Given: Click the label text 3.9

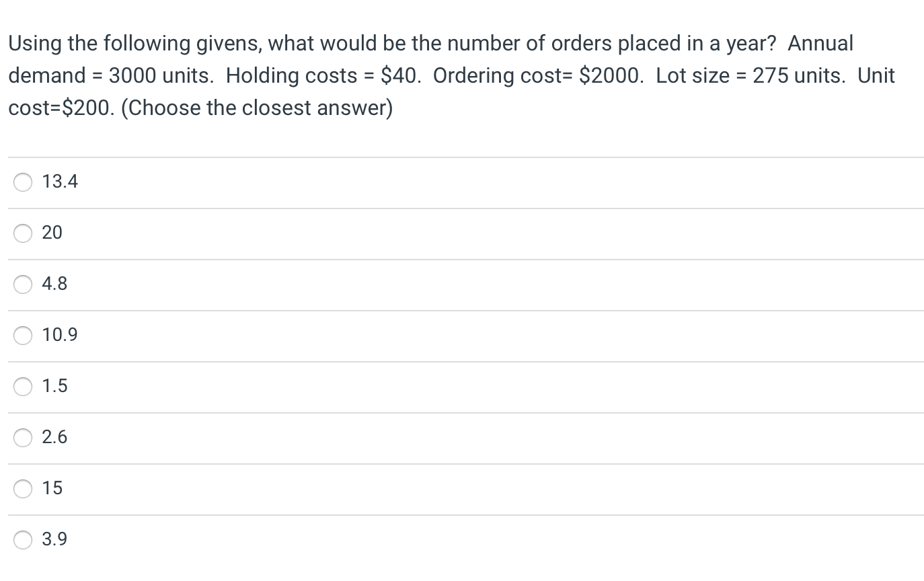Looking at the screenshot, I should point(54,539).
